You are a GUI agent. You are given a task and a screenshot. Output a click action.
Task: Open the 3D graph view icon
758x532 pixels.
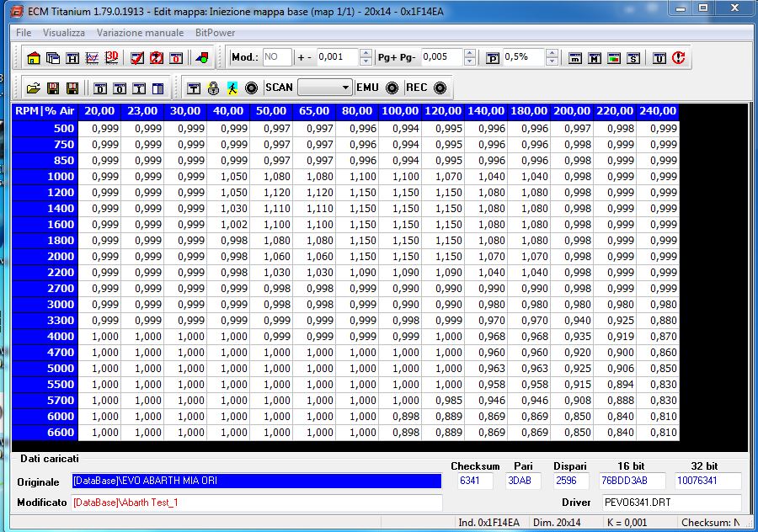[112, 57]
